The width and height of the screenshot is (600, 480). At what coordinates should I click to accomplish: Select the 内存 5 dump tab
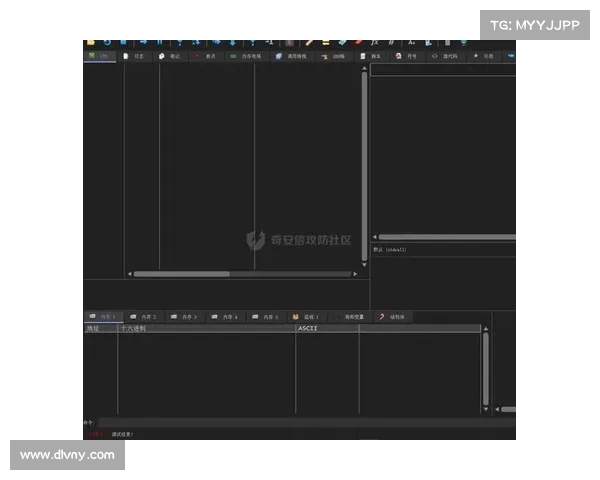tap(266, 317)
